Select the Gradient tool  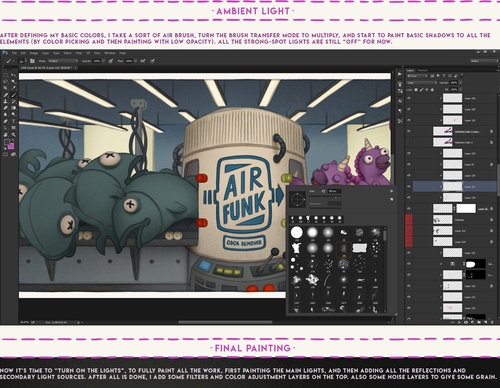click(13, 108)
